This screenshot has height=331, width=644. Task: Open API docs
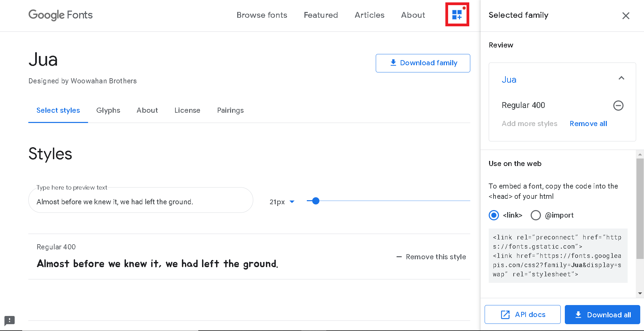pos(523,315)
